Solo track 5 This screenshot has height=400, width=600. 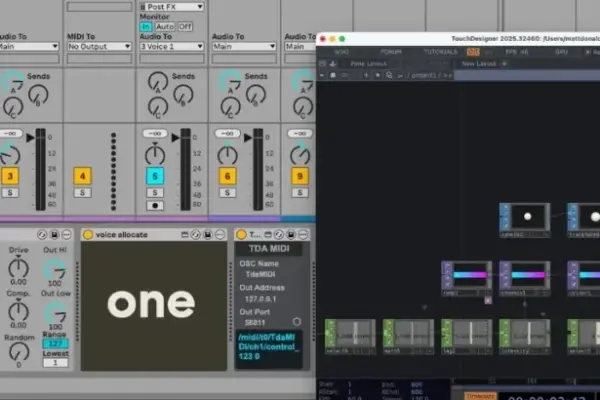tap(155, 193)
